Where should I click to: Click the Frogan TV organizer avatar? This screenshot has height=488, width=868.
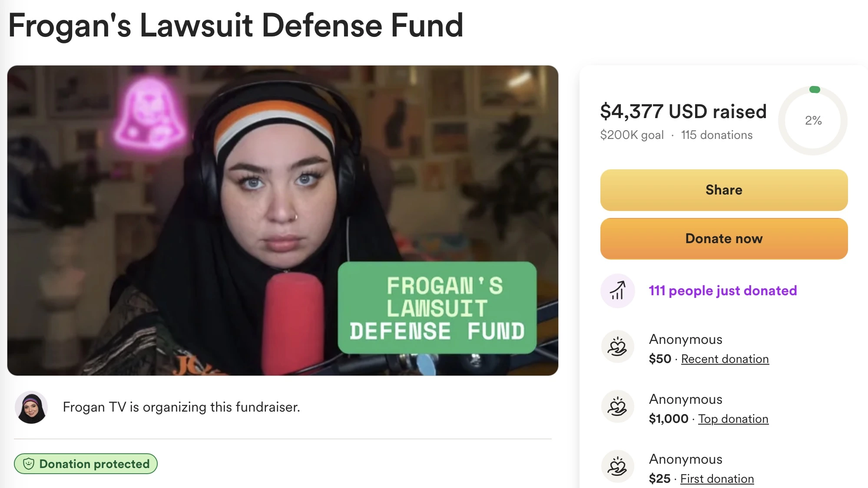point(31,407)
